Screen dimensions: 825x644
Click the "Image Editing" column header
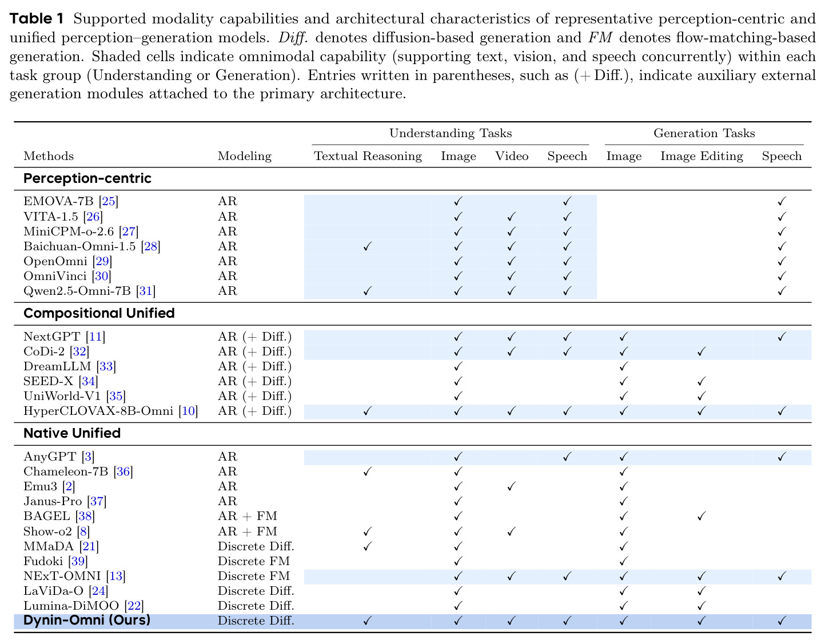click(x=702, y=157)
